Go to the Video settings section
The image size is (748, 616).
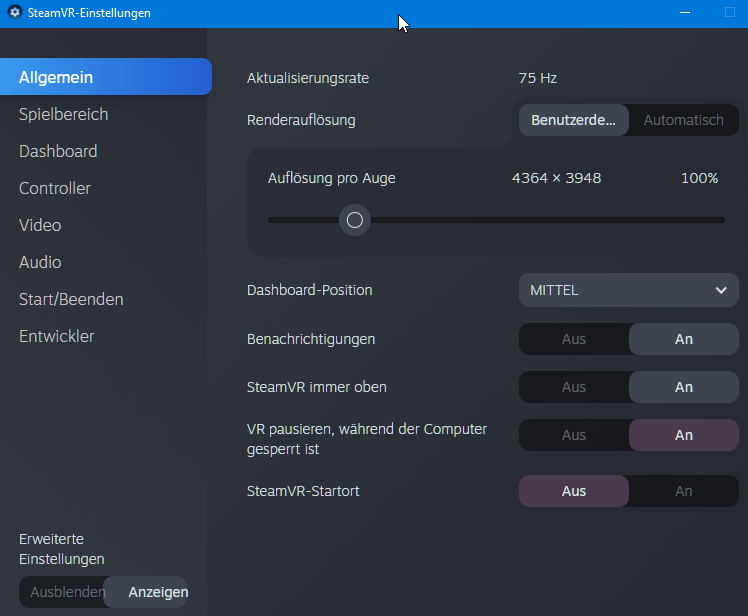(40, 225)
